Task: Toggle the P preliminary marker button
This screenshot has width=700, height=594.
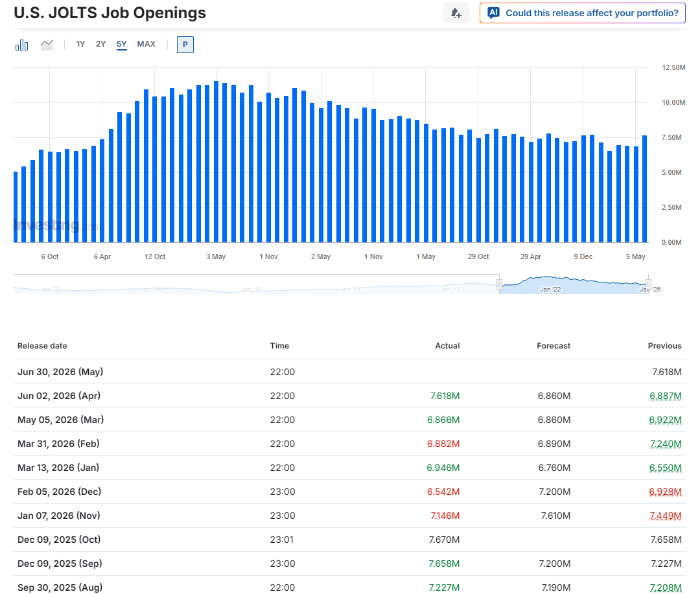Action: (185, 45)
